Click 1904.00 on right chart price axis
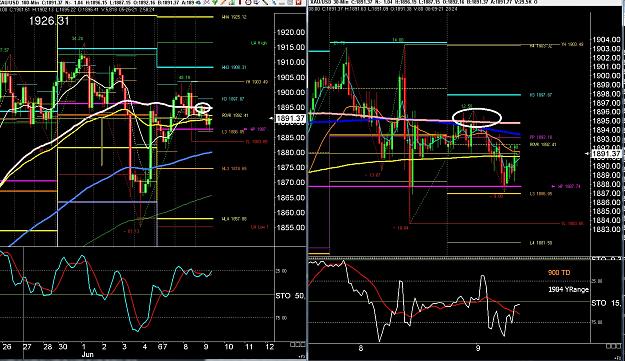 [x=607, y=39]
